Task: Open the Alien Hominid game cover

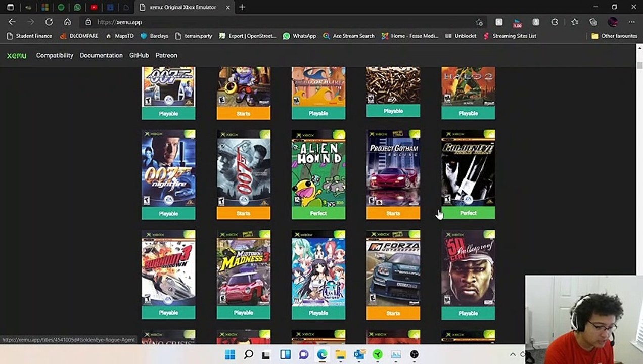Action: (x=318, y=168)
